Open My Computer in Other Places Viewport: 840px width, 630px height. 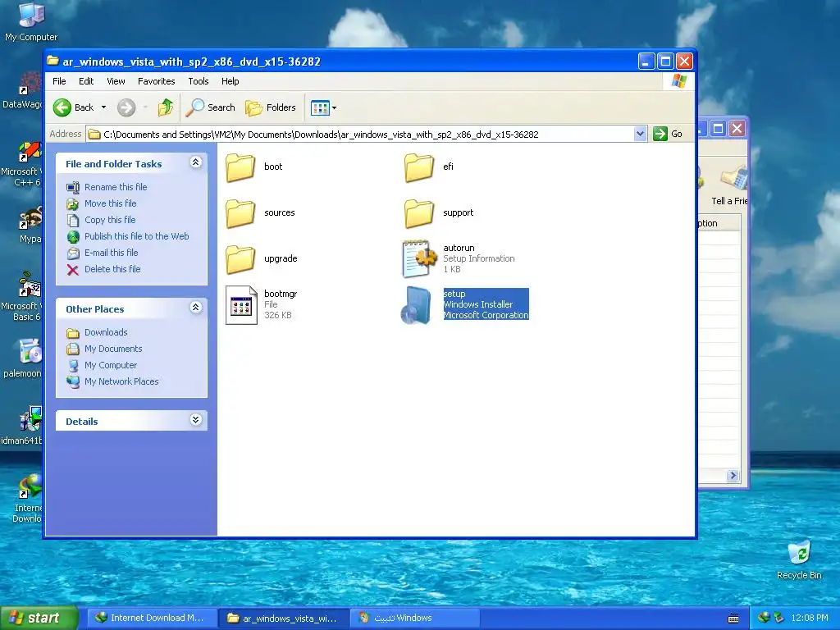tap(111, 365)
